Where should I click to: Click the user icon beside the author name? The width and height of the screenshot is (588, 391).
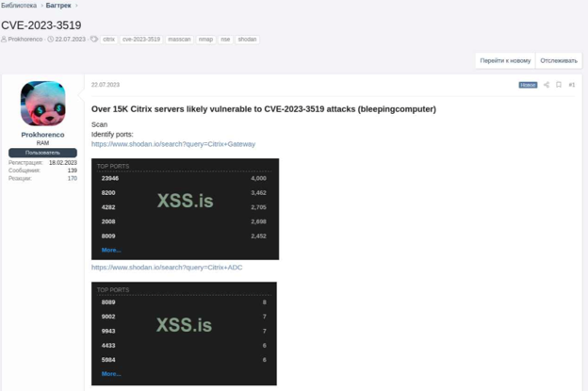coord(4,39)
